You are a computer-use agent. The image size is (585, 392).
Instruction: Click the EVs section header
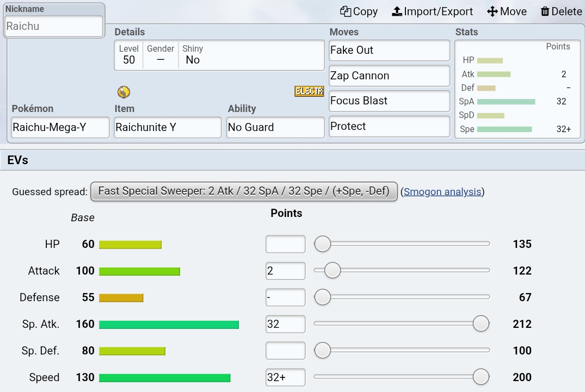(x=293, y=160)
